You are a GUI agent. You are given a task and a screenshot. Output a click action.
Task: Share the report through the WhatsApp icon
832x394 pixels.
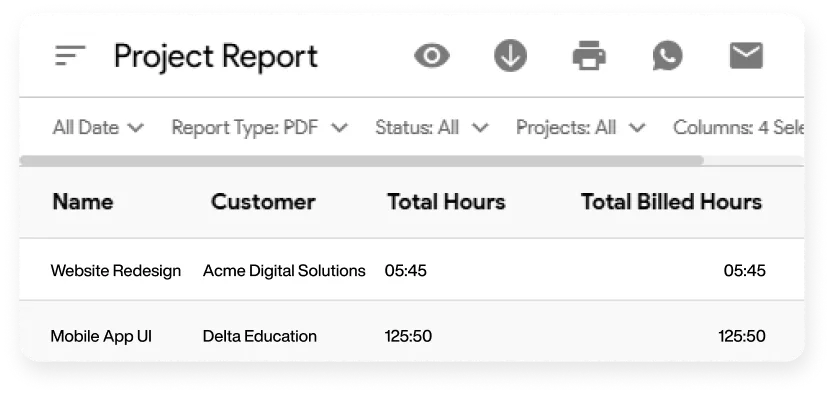pos(668,56)
